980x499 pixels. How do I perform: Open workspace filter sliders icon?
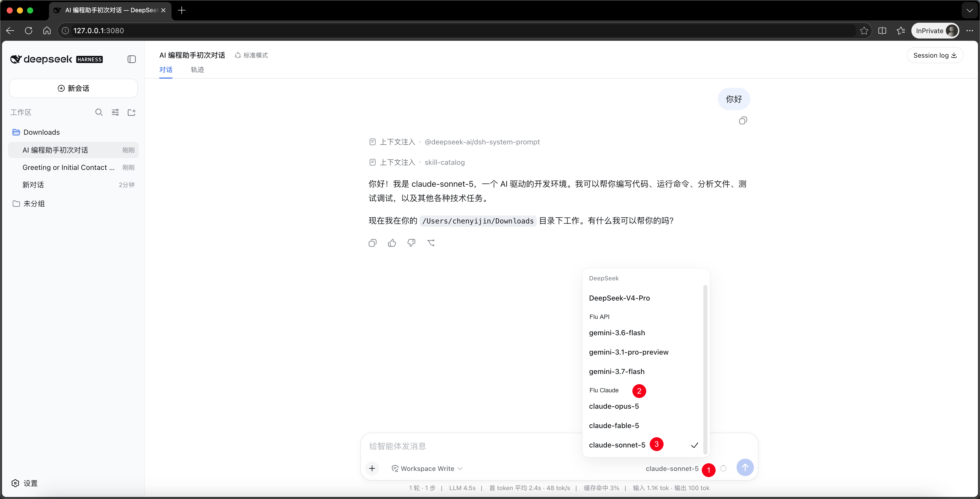pyautogui.click(x=115, y=112)
